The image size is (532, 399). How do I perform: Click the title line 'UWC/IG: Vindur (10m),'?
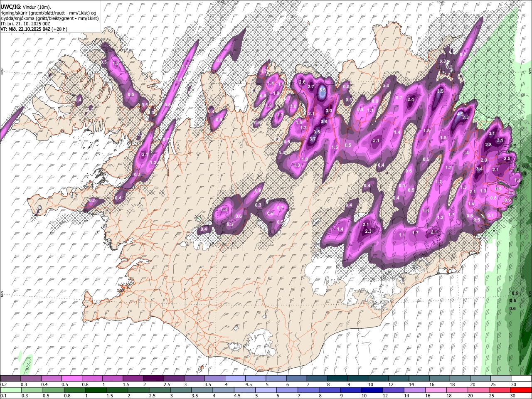point(25,7)
